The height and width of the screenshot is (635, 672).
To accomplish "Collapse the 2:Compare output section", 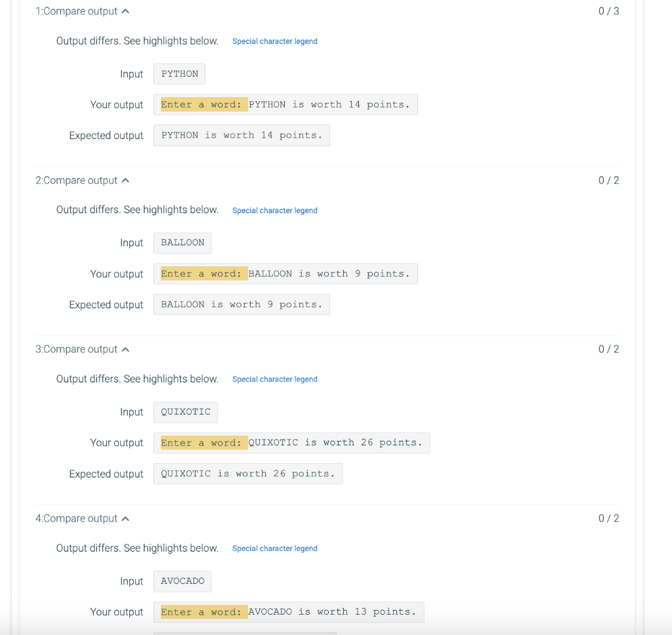I will click(125, 180).
